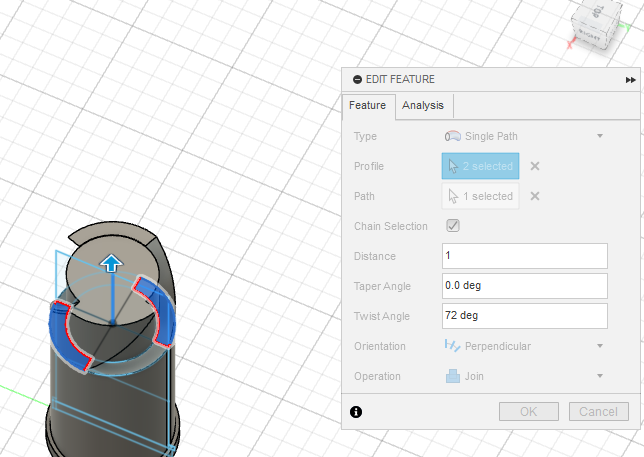Activate the Profile selector showing 2 selected
The image size is (644, 457).
point(481,166)
